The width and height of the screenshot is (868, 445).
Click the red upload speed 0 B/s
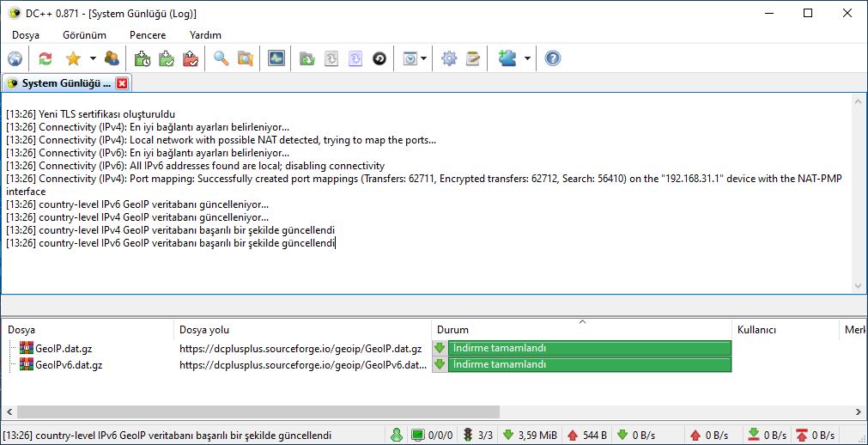click(x=709, y=435)
